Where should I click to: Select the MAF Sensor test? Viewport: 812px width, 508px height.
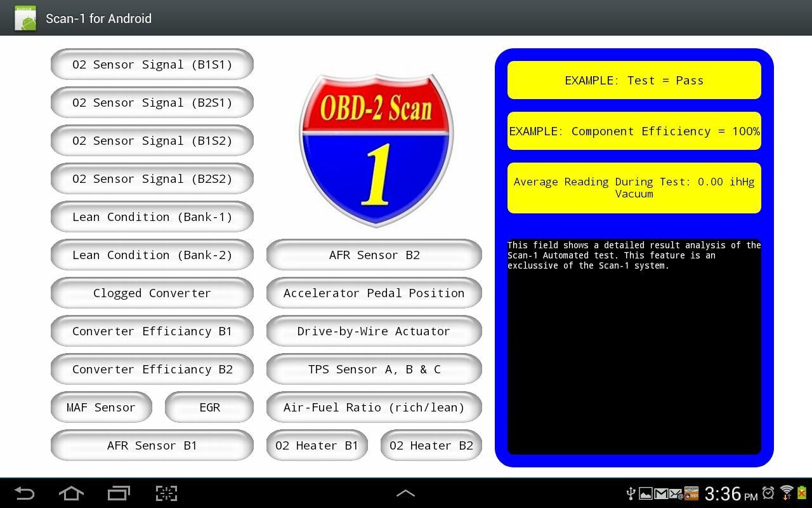point(101,407)
